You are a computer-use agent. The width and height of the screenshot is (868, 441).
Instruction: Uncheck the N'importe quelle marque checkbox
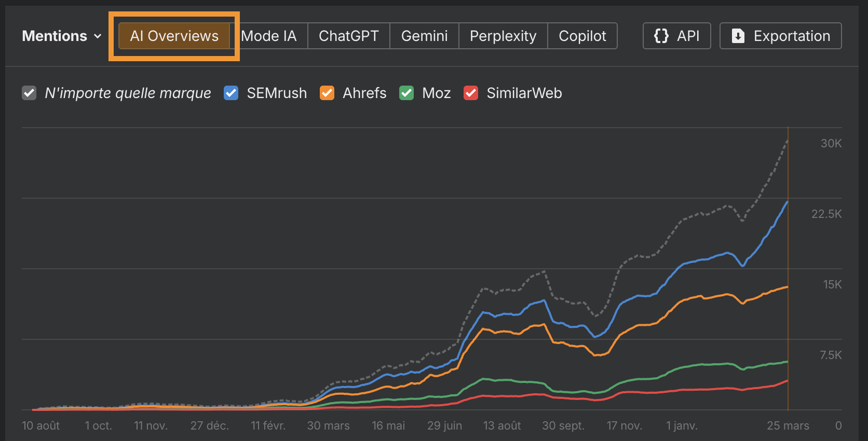point(29,93)
